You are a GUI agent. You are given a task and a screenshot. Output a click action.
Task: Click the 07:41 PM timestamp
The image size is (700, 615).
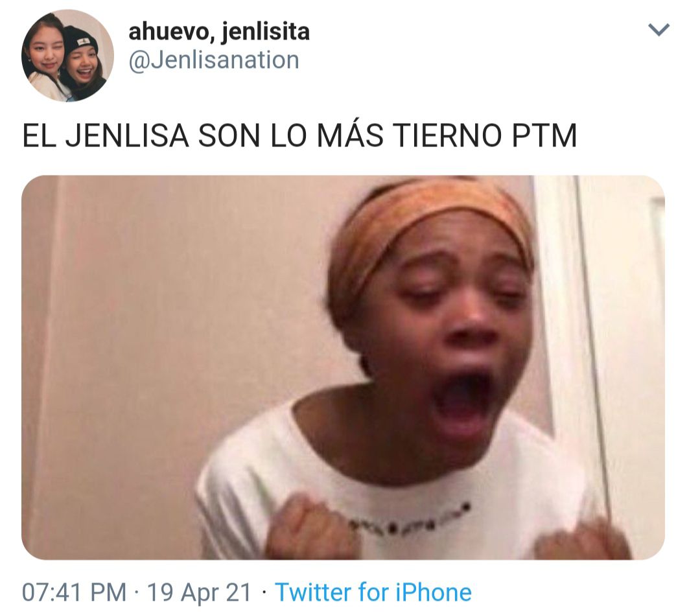pyautogui.click(x=74, y=592)
